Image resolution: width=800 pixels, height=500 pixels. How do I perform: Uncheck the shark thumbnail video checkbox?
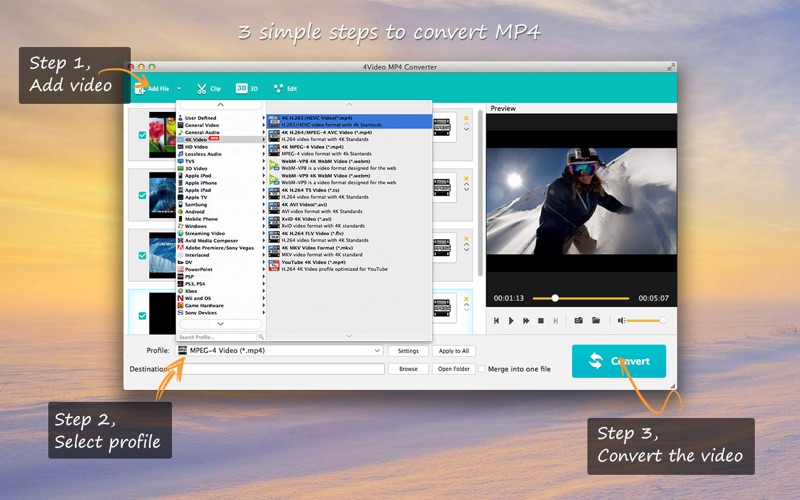(x=142, y=195)
